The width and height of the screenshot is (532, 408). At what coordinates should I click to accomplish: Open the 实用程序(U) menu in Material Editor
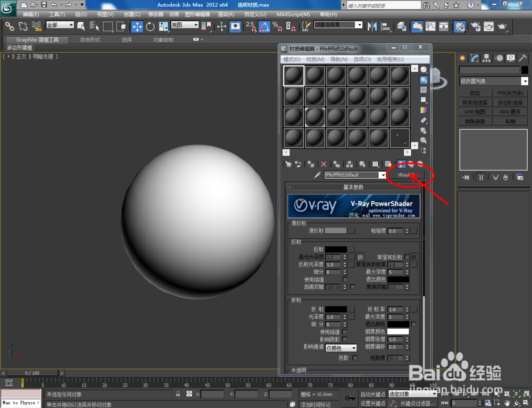390,60
